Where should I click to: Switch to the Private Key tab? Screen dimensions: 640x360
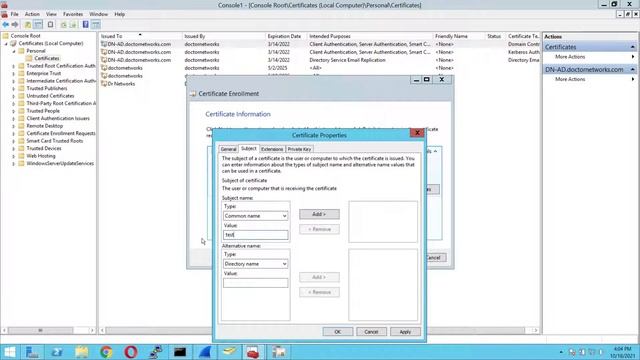click(299, 149)
